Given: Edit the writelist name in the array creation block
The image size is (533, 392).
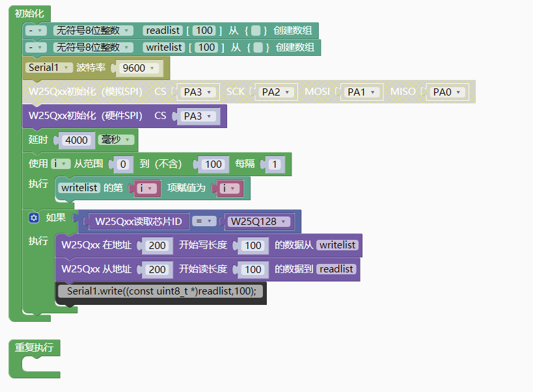Looking at the screenshot, I should point(164,47).
